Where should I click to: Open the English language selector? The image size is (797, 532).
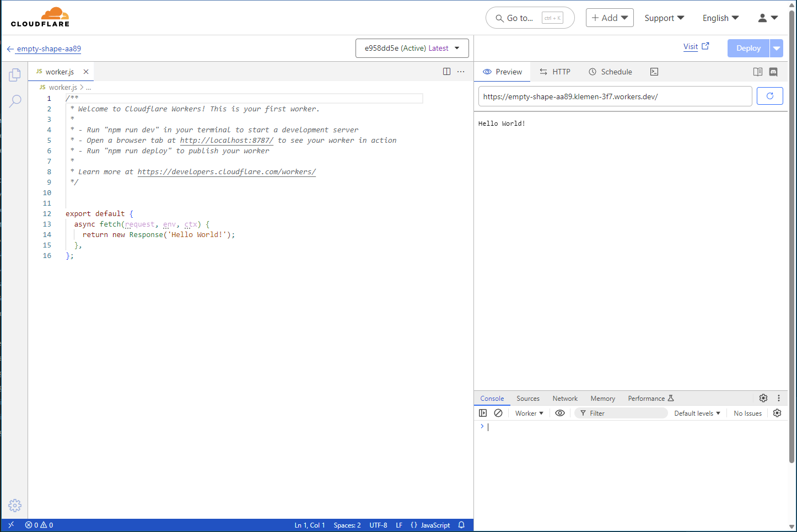click(720, 18)
